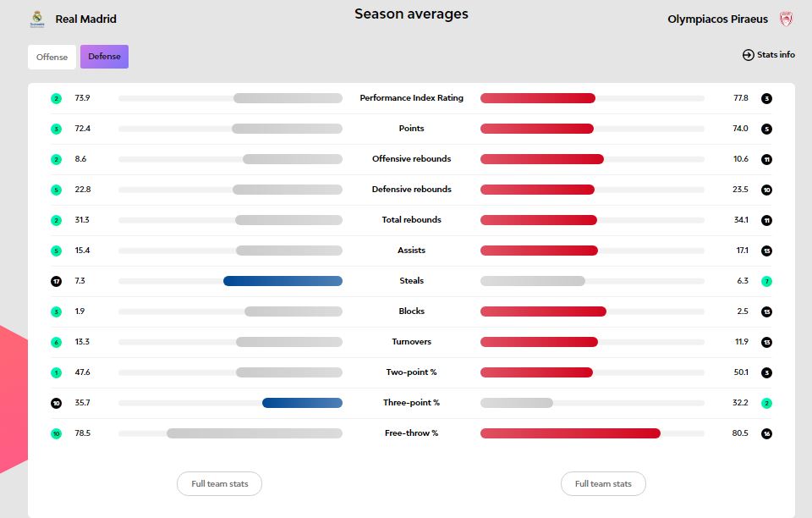812x518 pixels.
Task: Open Real Madrid's Full team stats
Action: [x=219, y=483]
